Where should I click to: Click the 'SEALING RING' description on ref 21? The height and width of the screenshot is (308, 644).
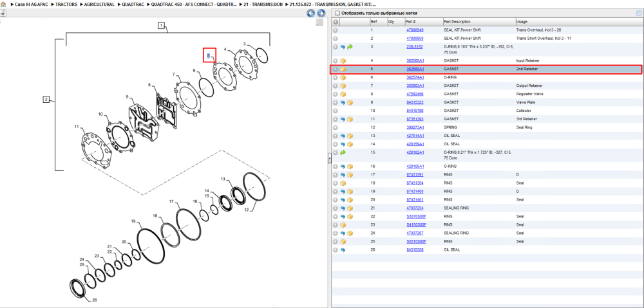pos(456,208)
